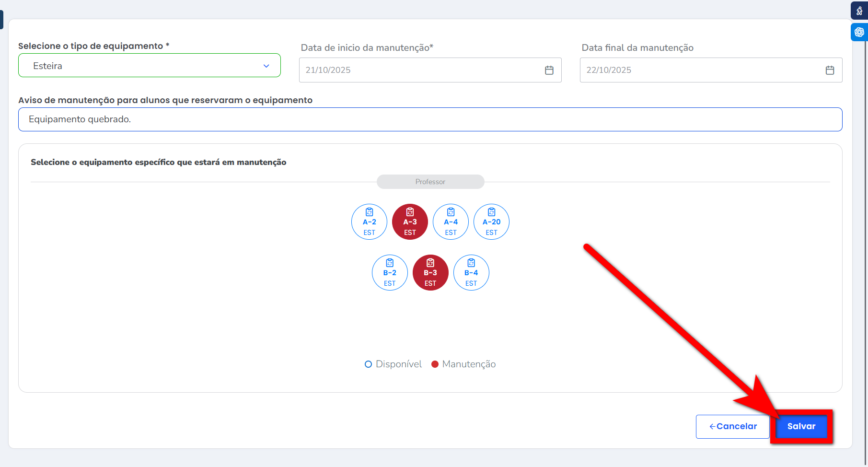The height and width of the screenshot is (467, 868).
Task: Click the end date field 22/10/2025
Action: click(700, 70)
